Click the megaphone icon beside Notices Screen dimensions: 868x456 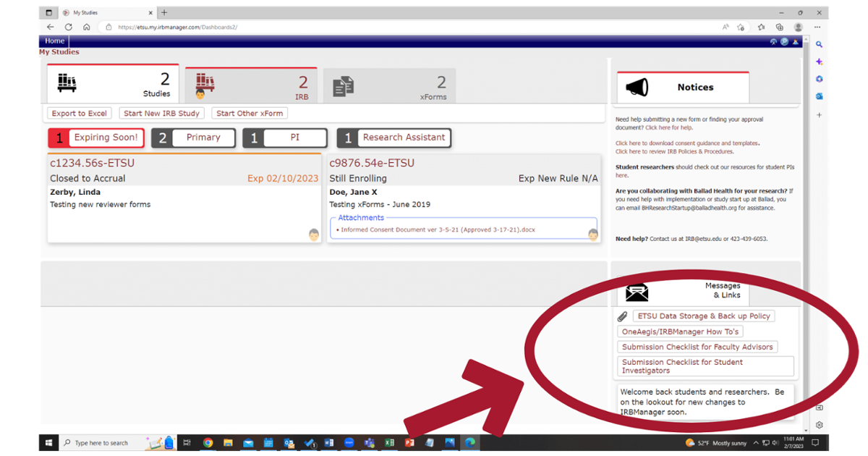[x=637, y=88]
